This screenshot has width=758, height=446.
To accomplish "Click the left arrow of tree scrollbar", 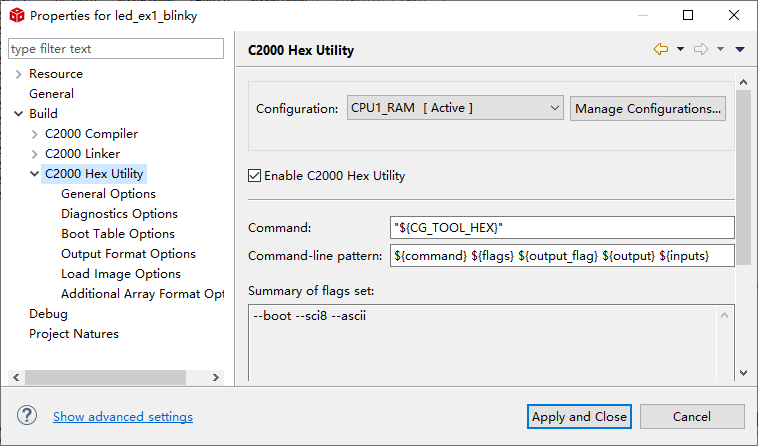I will pos(16,377).
